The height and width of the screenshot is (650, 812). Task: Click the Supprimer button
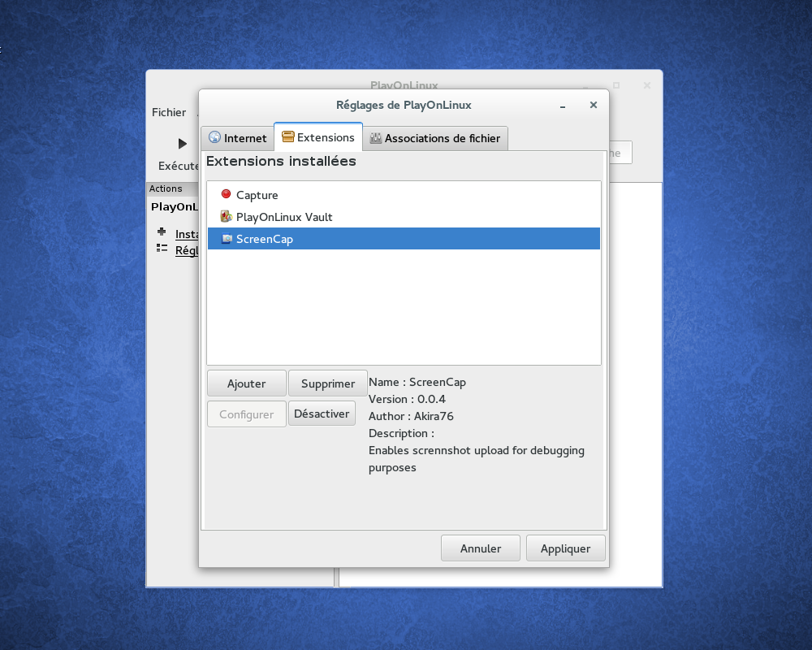click(328, 383)
